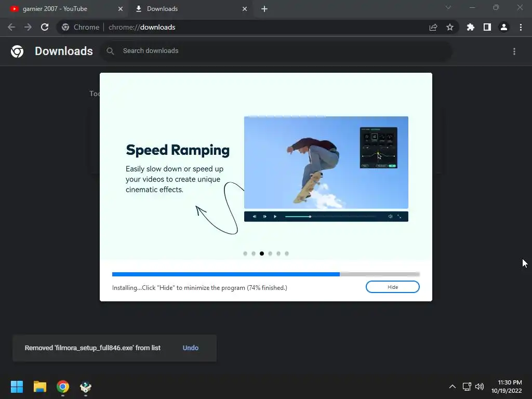Open the Extensions puzzle icon
This screenshot has height=399, width=532.
click(470, 27)
